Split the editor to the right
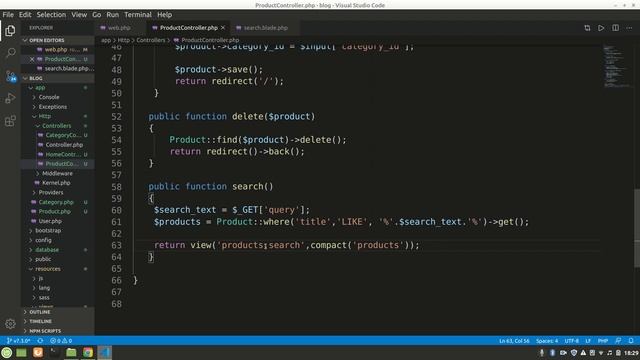The width and height of the screenshot is (640, 360). pyautogui.click(x=616, y=28)
